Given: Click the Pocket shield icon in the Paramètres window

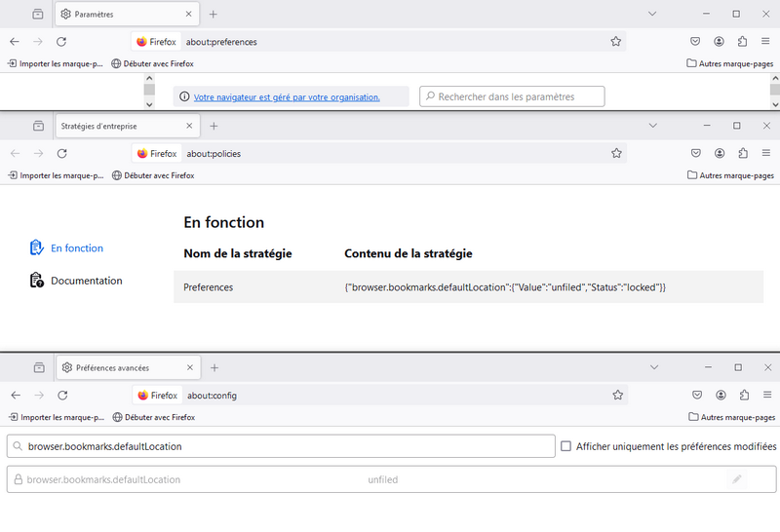Looking at the screenshot, I should coord(695,42).
